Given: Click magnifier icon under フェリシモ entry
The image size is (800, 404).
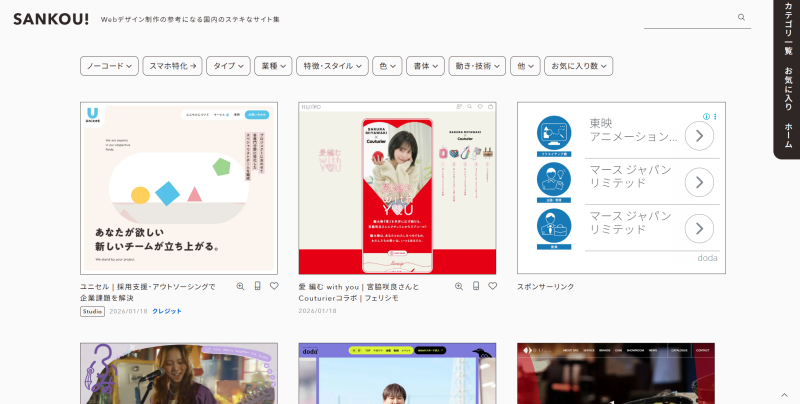Looking at the screenshot, I should click(x=459, y=286).
